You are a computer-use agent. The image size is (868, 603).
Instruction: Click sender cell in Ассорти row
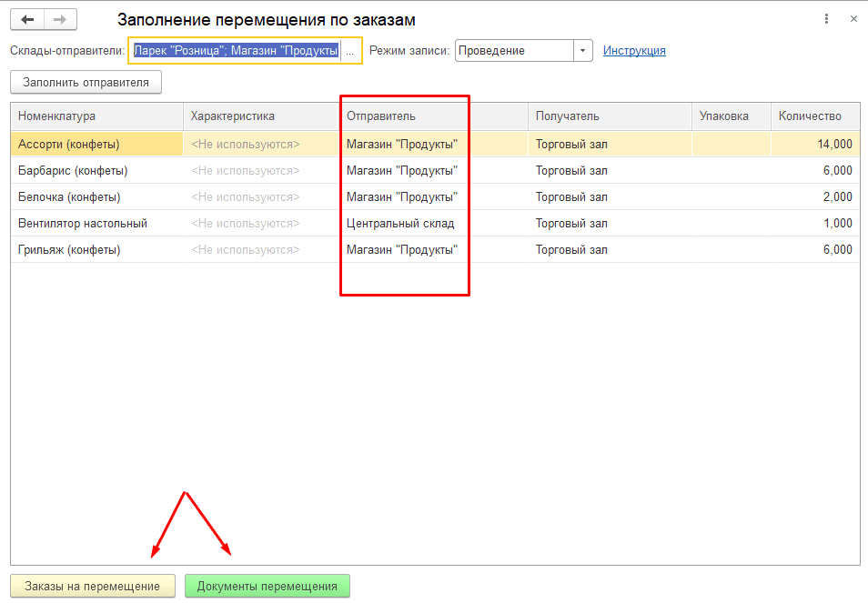click(433, 145)
